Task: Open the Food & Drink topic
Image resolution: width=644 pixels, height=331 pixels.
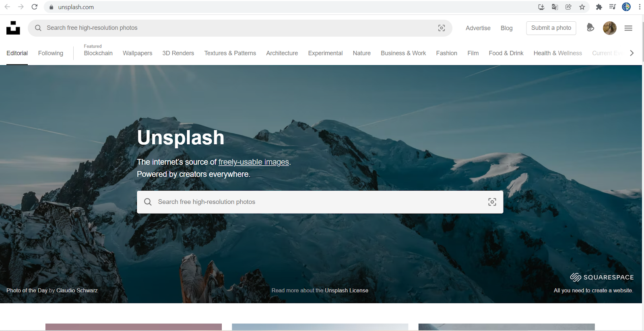Action: (506, 53)
